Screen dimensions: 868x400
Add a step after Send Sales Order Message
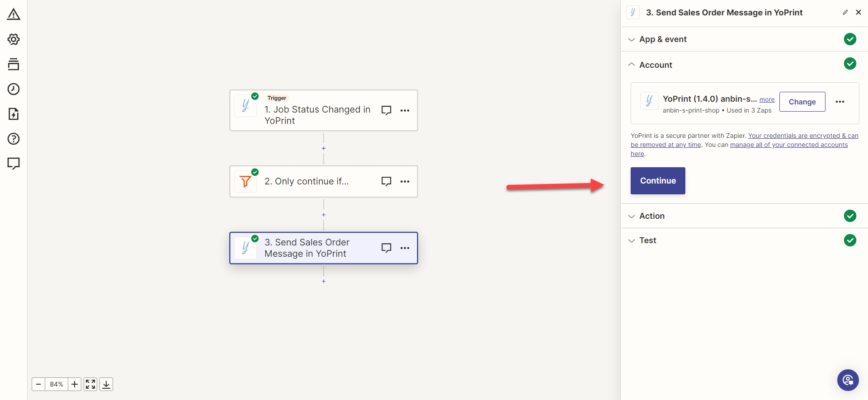tap(324, 281)
